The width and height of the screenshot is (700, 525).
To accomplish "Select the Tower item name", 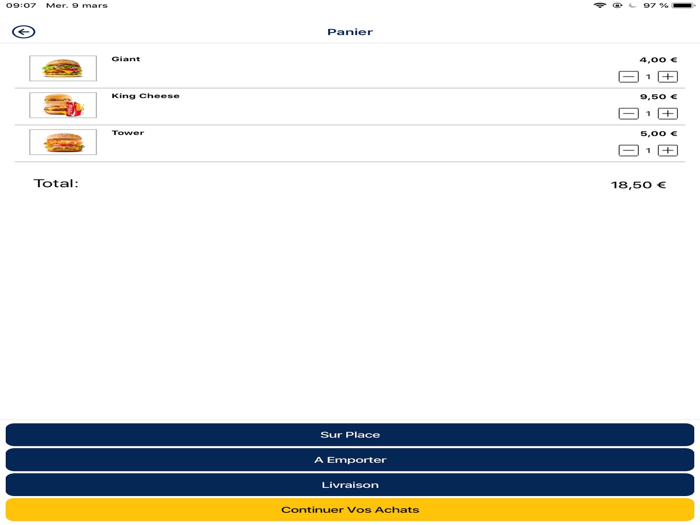I will coord(128,133).
